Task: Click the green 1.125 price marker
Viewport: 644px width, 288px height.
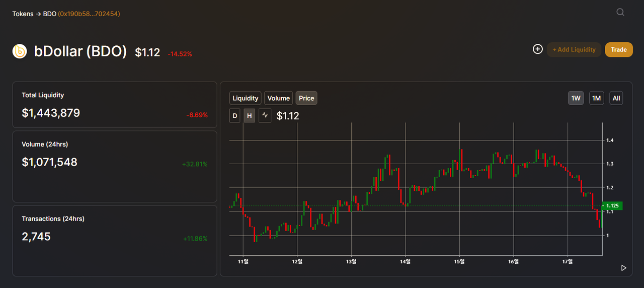Action: point(612,205)
